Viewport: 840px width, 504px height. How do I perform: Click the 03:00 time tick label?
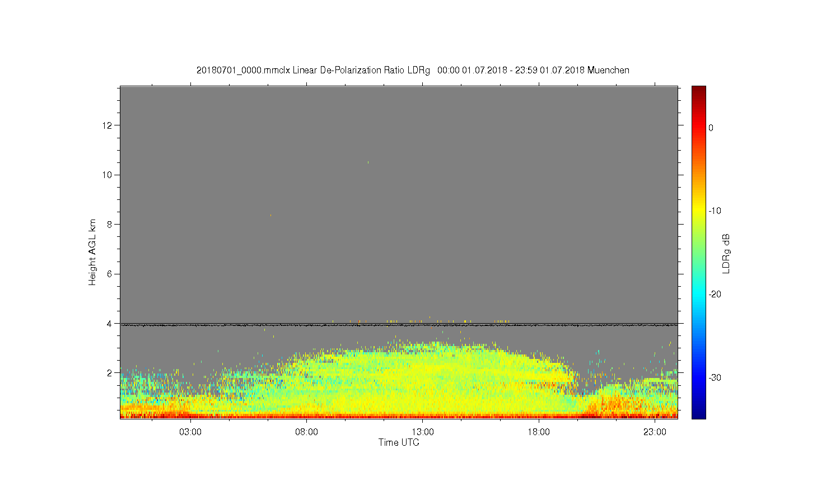tap(190, 432)
